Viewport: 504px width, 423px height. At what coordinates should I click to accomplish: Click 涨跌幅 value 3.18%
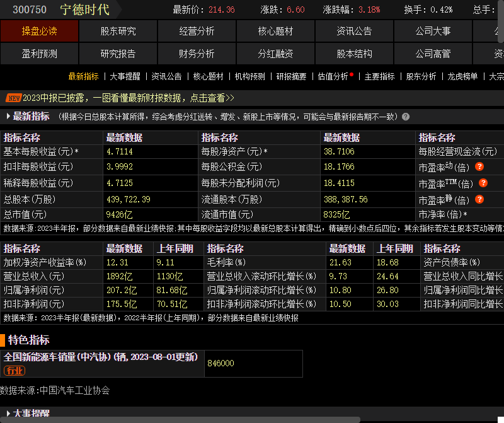pos(369,10)
